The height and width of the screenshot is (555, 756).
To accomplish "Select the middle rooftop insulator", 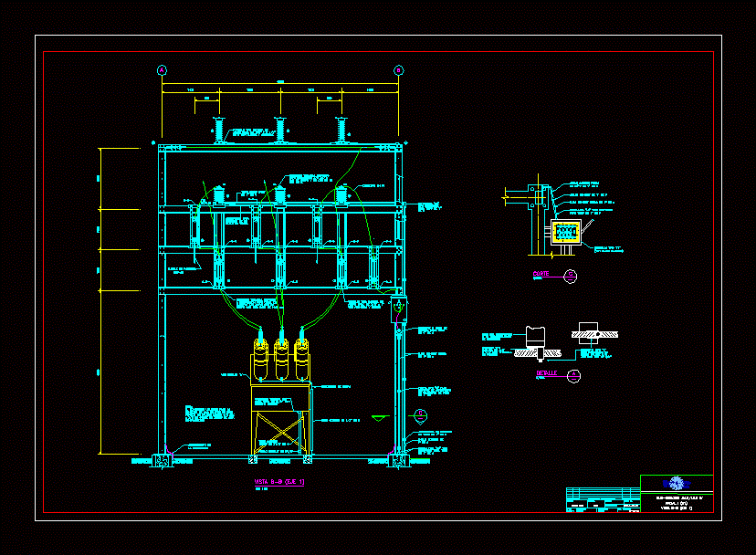I will coord(280,130).
